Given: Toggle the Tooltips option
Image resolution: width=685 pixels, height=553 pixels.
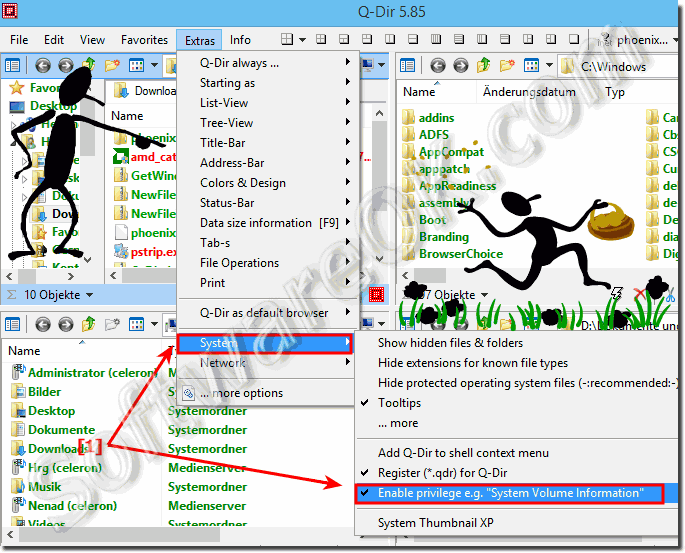Looking at the screenshot, I should pyautogui.click(x=516, y=403).
